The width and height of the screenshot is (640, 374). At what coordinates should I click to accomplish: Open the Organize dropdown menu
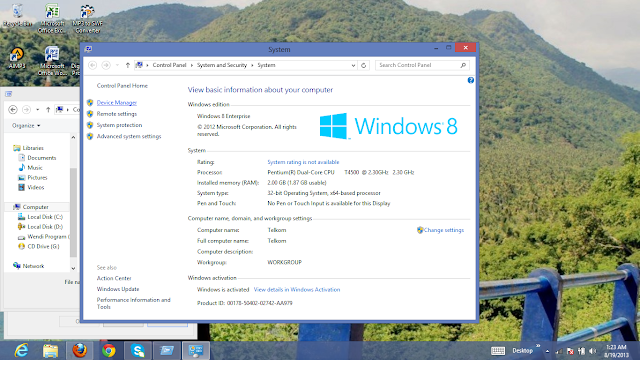[x=26, y=125]
